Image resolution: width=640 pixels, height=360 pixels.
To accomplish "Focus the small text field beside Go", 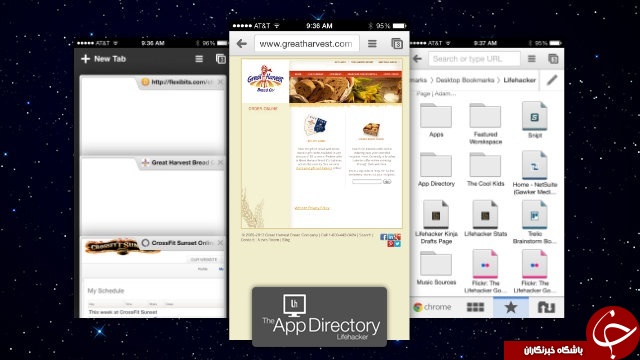I will point(367,181).
